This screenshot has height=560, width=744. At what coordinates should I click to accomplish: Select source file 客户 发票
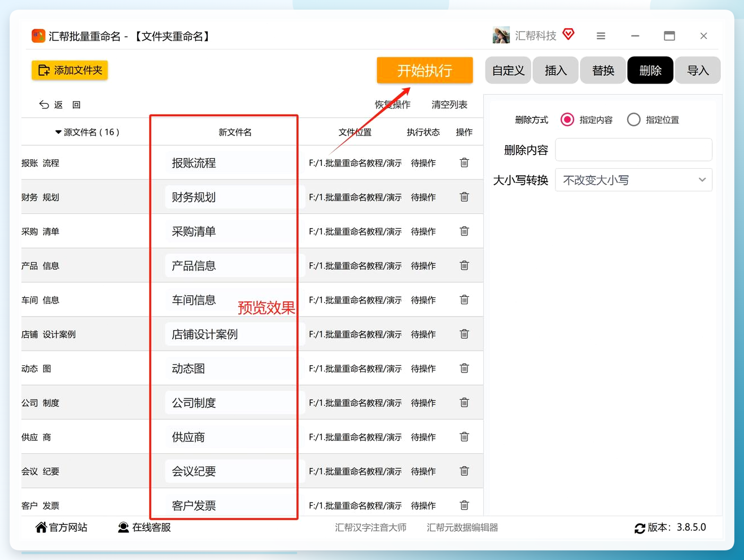pyautogui.click(x=40, y=505)
